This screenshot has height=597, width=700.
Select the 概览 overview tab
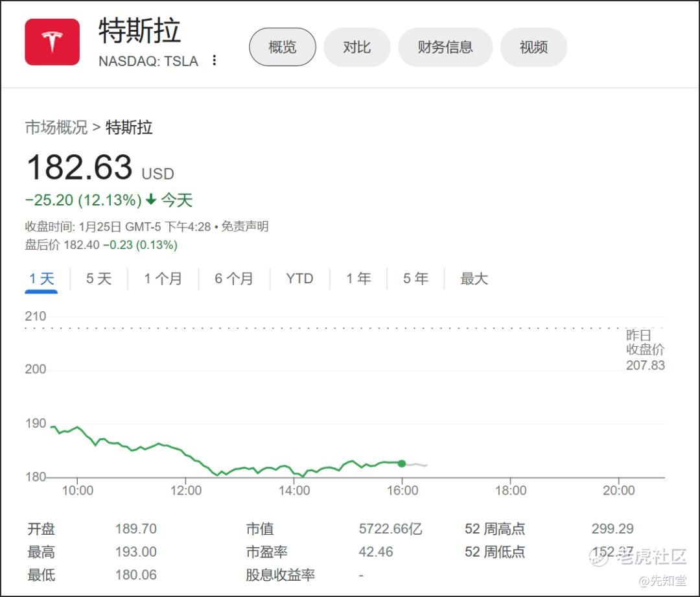[283, 47]
